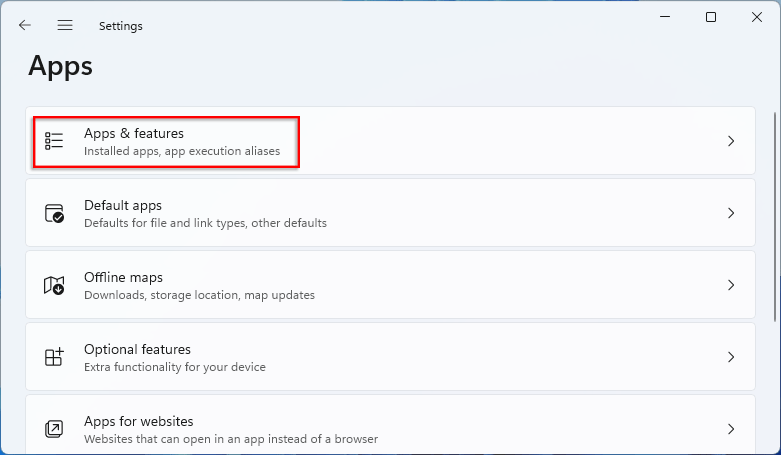Open Offline maps title
Viewport: 781px width, 455px height.
point(123,277)
